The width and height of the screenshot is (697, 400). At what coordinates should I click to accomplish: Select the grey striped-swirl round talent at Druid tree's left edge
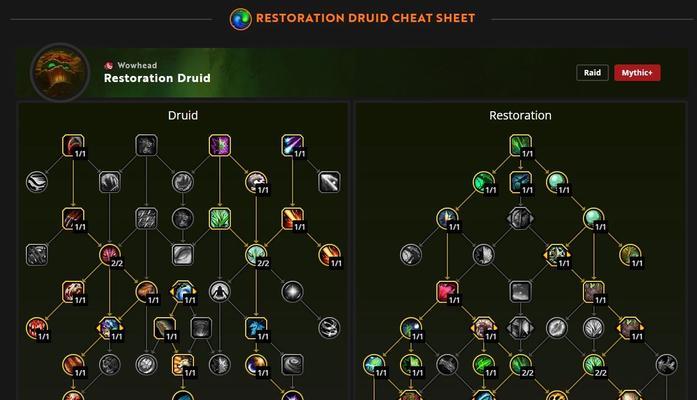[x=37, y=182]
